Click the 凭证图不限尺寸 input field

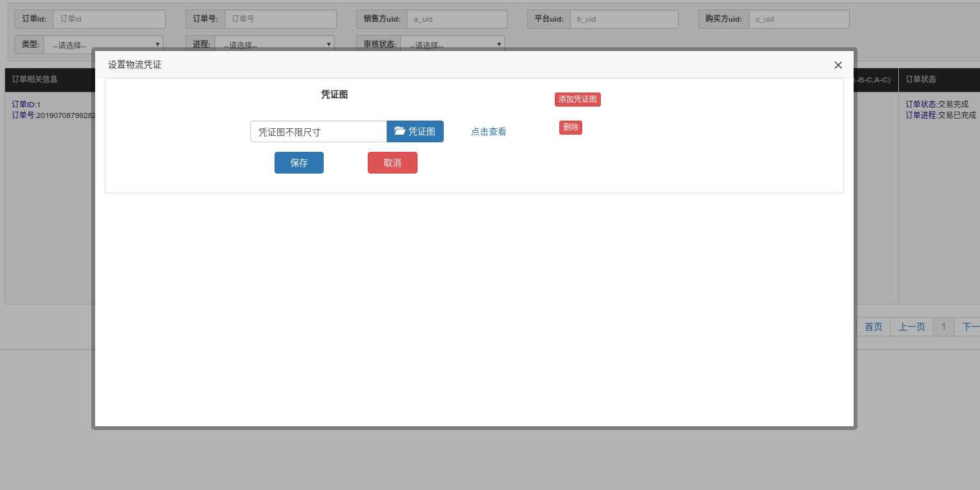(319, 131)
